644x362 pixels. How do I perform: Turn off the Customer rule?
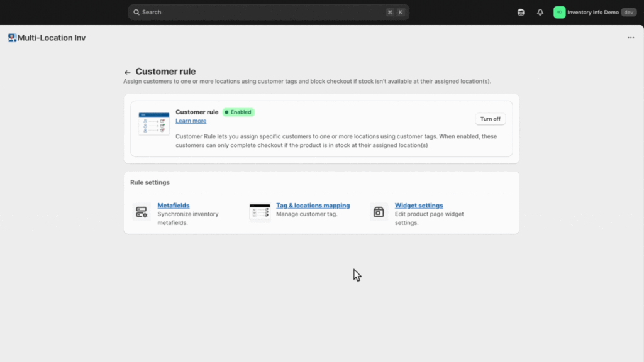(490, 119)
